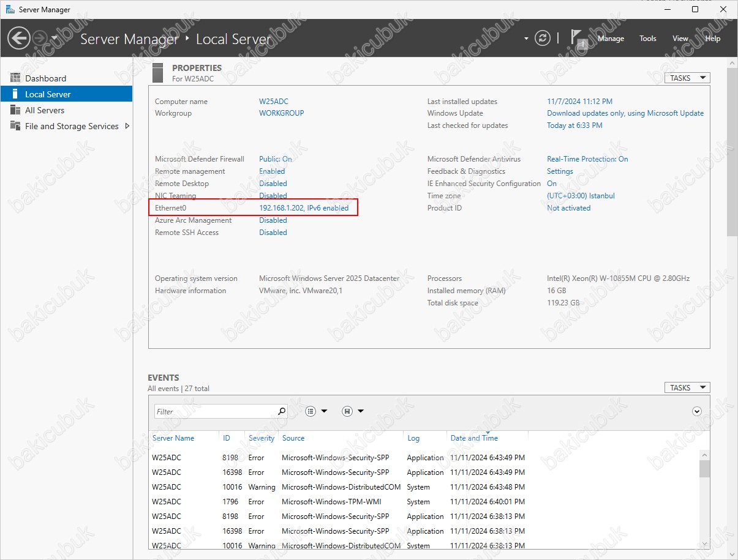Screen dimensions: 738x560
Task: Click Public: On firewall link
Action: click(276, 159)
